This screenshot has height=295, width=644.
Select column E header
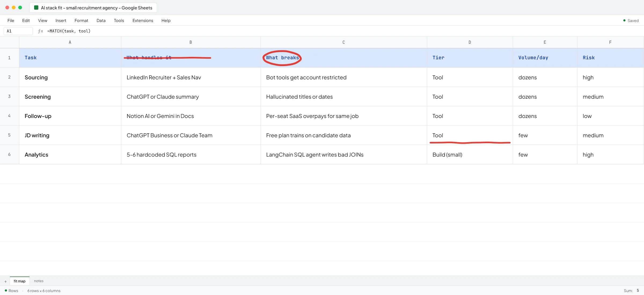pos(545,42)
